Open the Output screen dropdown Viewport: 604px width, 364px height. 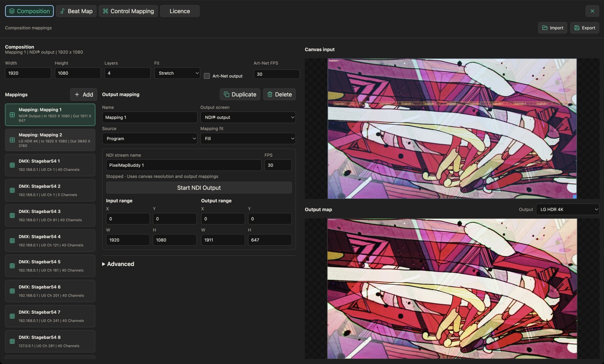coord(248,117)
